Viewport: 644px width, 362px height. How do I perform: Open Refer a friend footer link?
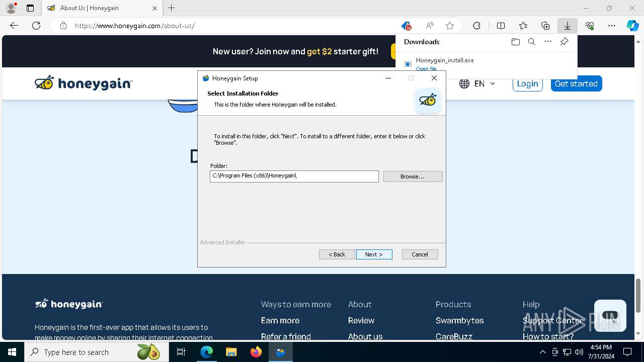click(x=286, y=336)
